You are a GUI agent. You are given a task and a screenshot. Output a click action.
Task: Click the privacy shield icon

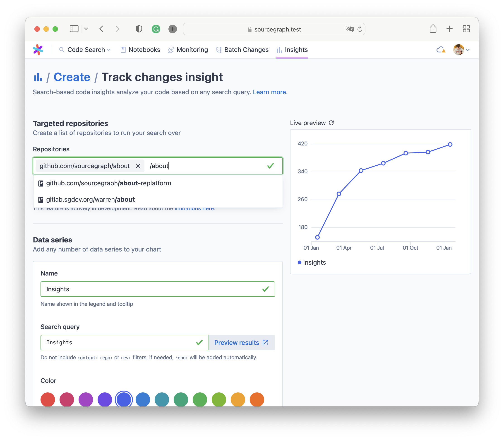[139, 29]
